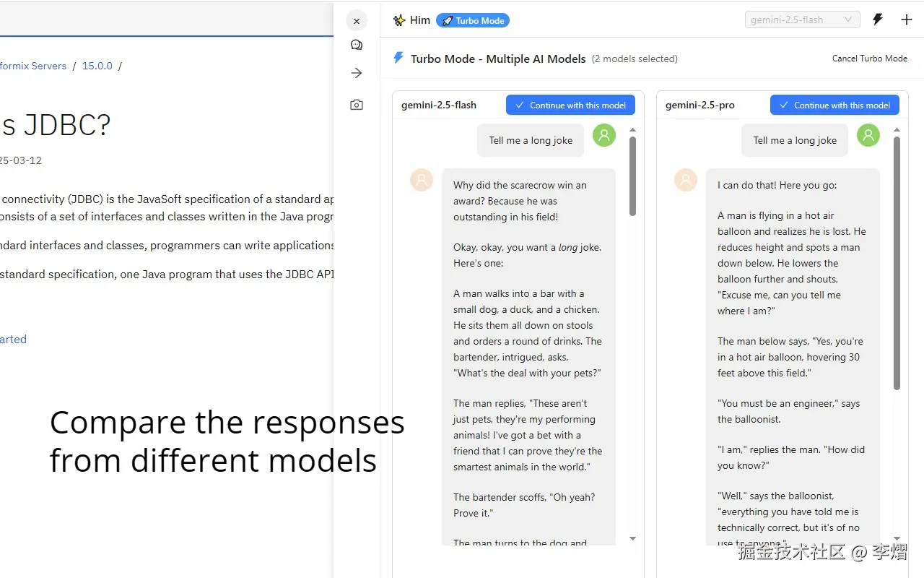Cancel Turbo Mode
Image resolution: width=924 pixels, height=578 pixels.
(x=869, y=59)
